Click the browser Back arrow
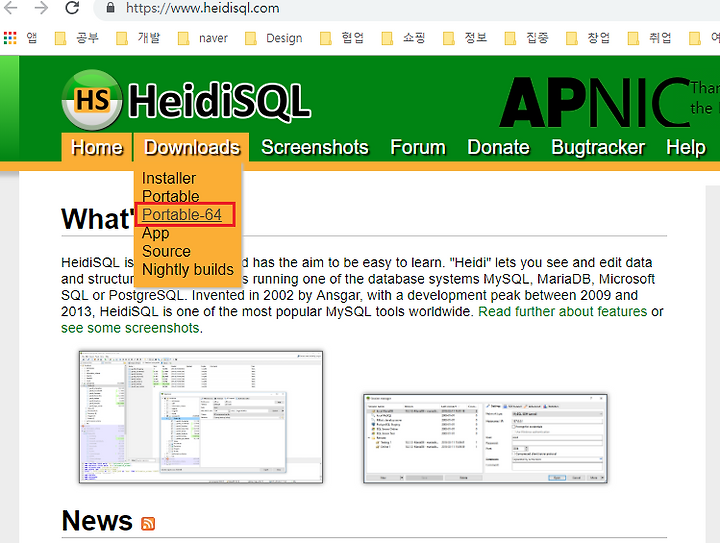 (x=10, y=8)
